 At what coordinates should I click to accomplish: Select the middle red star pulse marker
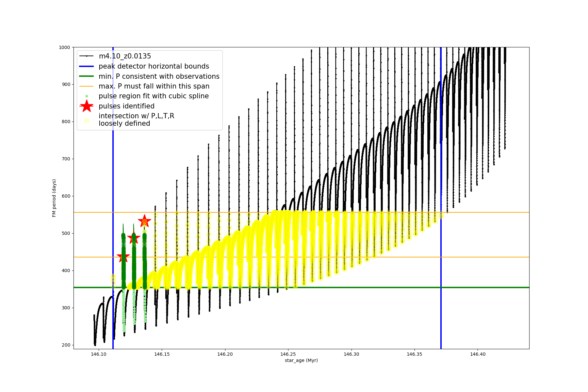[x=134, y=238]
